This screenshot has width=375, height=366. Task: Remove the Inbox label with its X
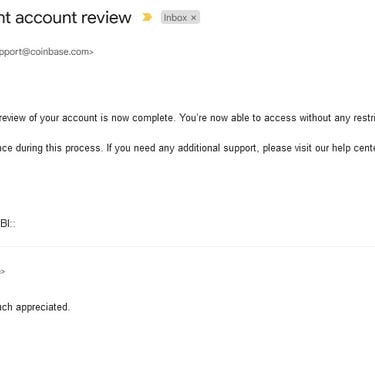193,18
